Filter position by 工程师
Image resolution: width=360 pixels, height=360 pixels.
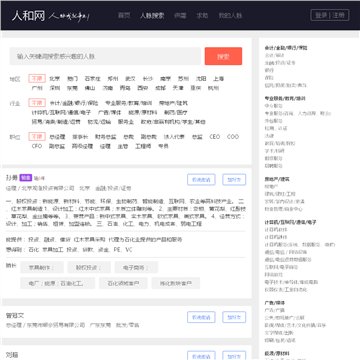pos(143,146)
